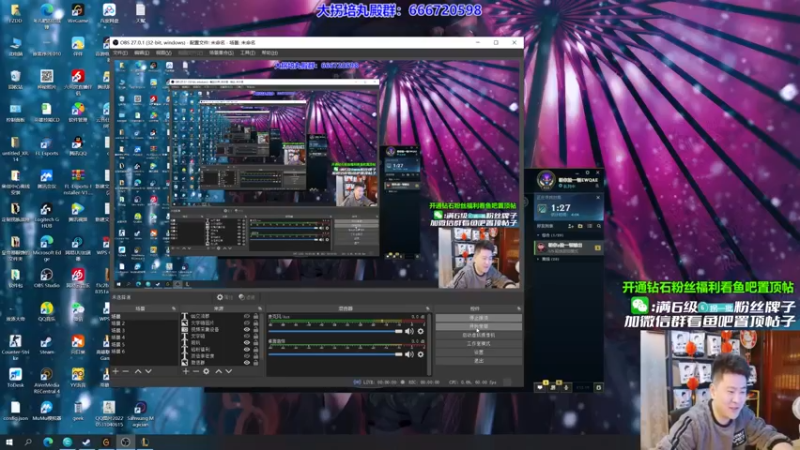The width and height of the screenshot is (800, 450).
Task: Move the selected scene down
Action: 148,371
